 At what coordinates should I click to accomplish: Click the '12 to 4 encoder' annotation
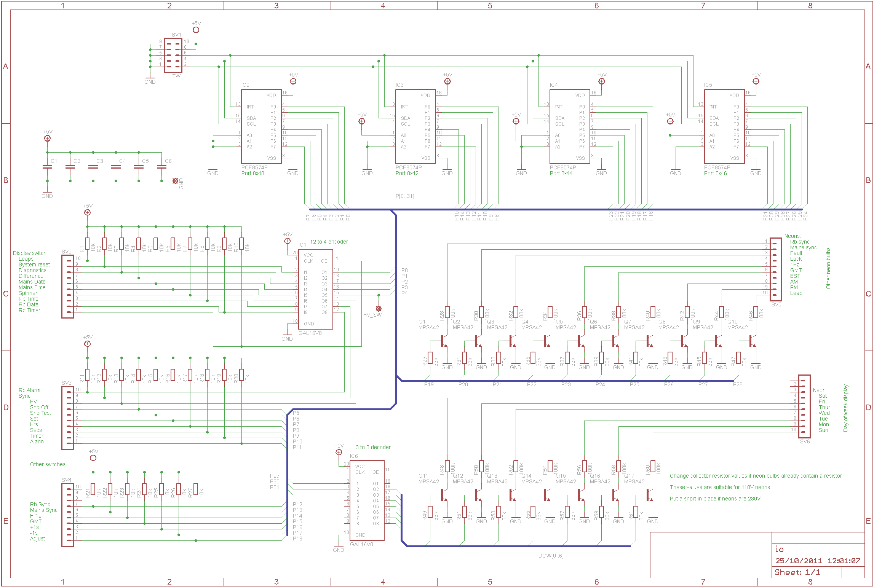click(329, 242)
